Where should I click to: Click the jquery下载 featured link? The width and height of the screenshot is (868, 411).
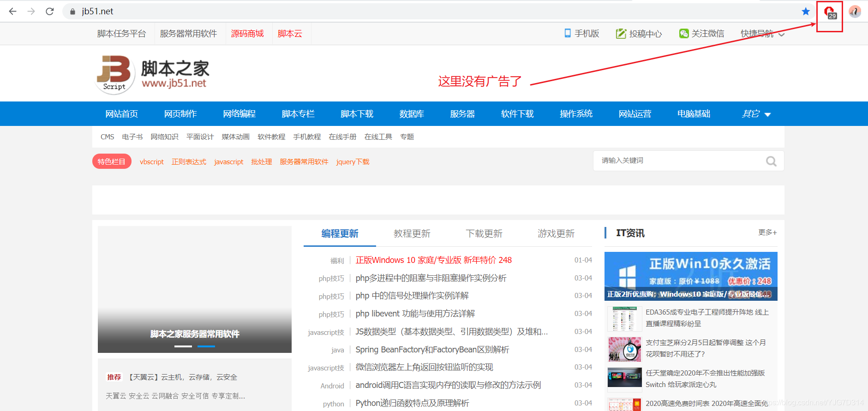click(353, 162)
